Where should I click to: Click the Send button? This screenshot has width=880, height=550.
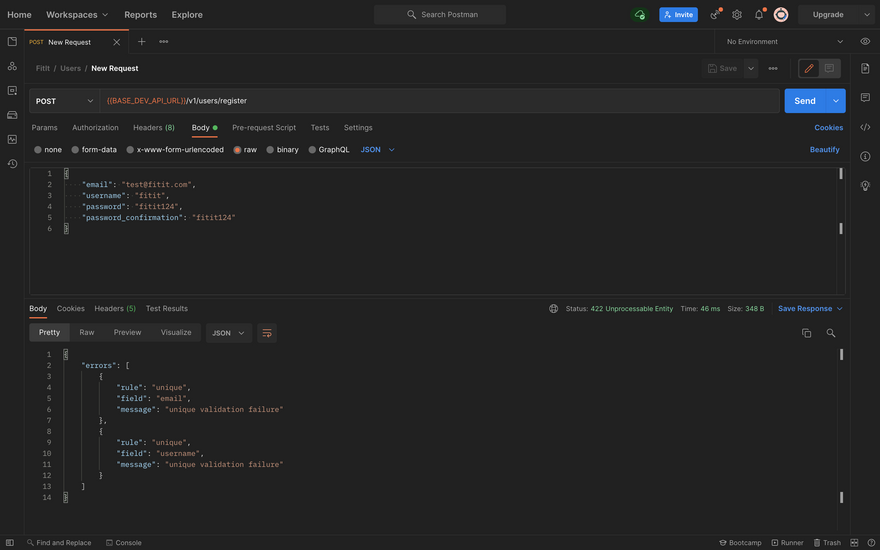tap(805, 101)
